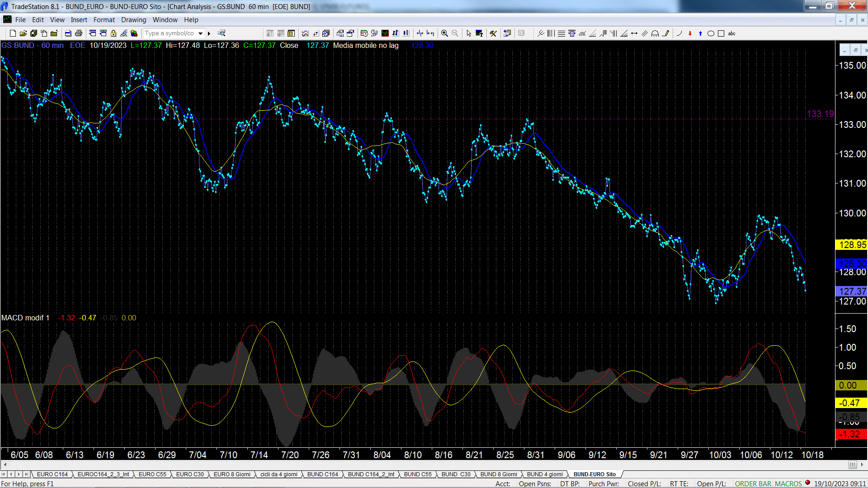This screenshot has height=488, width=868.
Task: Select the blue up arrow tool
Action: tap(700, 33)
